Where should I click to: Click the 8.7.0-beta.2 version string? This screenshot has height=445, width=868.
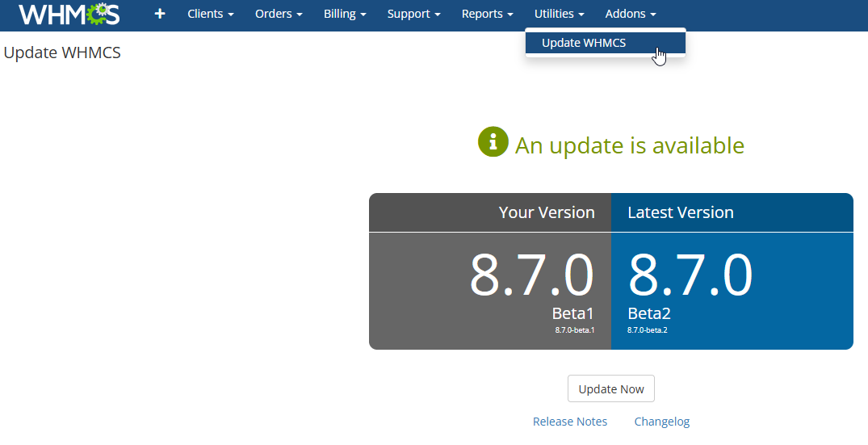(647, 330)
